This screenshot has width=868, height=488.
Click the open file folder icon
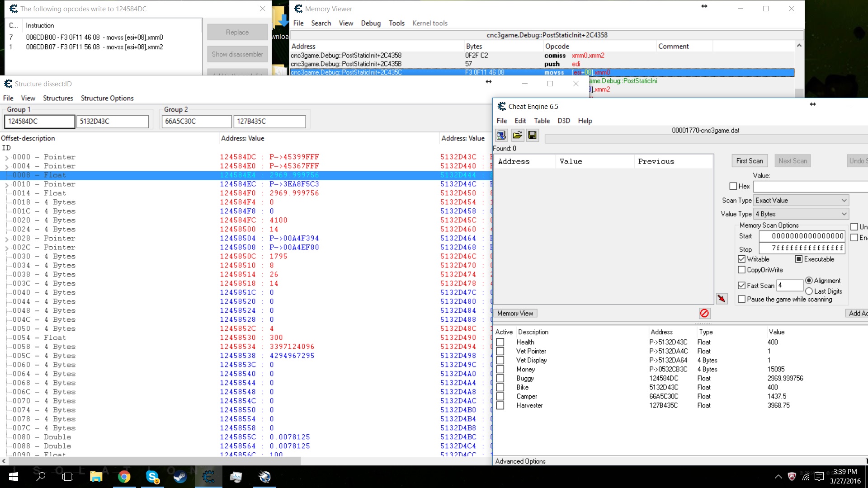(517, 135)
